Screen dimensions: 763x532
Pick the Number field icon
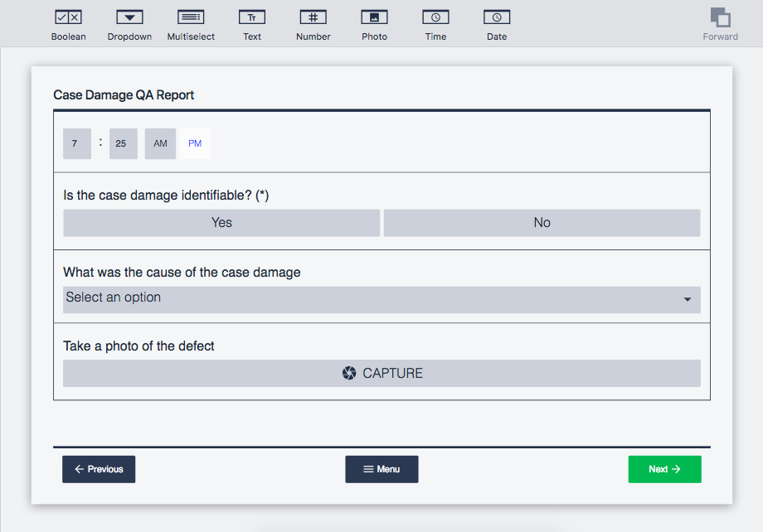point(313,17)
